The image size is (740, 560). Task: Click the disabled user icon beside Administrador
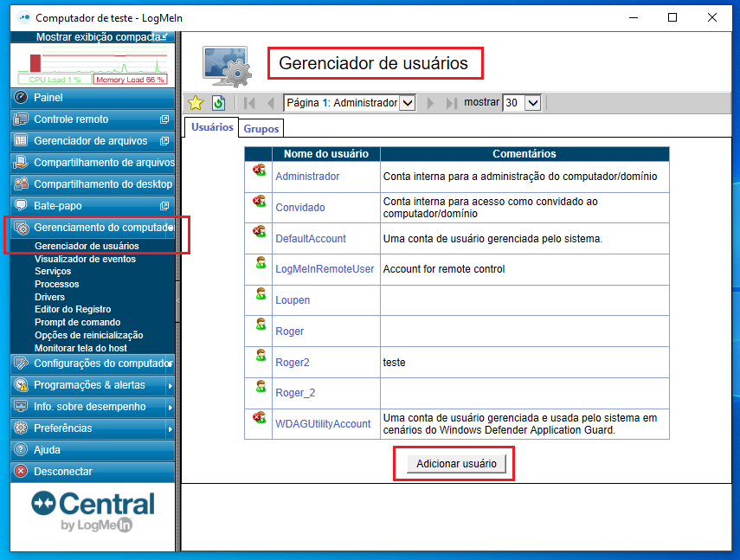click(259, 171)
